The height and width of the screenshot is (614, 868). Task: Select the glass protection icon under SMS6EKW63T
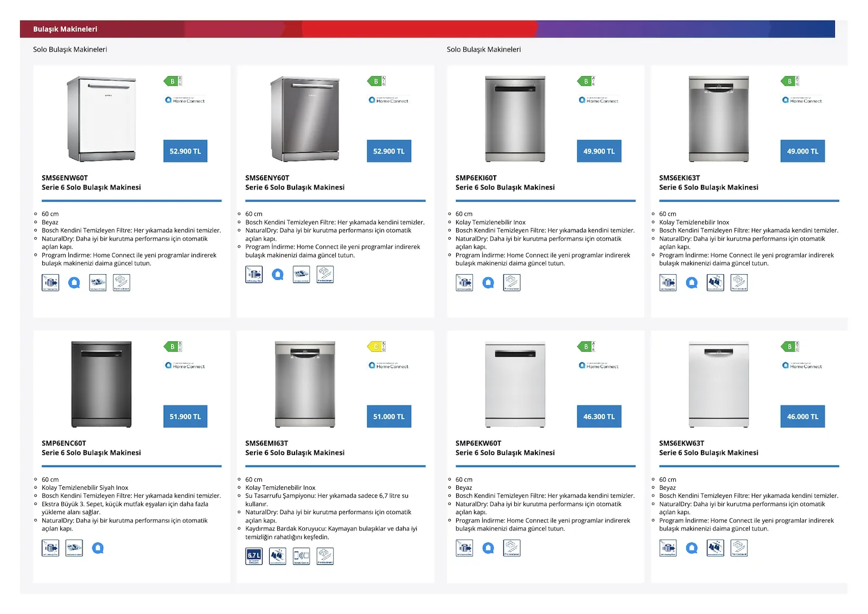click(716, 548)
